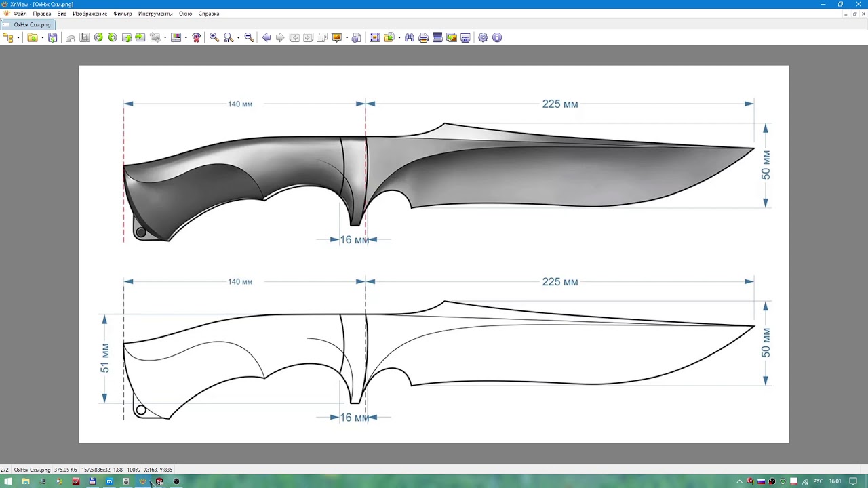The width and height of the screenshot is (868, 488).
Task: Click the Save As floppy icon
Action: point(52,38)
